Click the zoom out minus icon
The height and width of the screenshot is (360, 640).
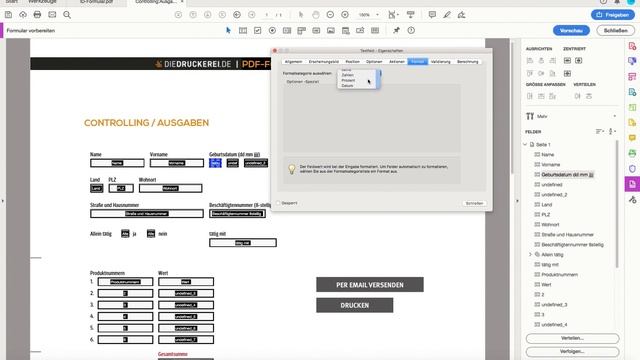330,15
